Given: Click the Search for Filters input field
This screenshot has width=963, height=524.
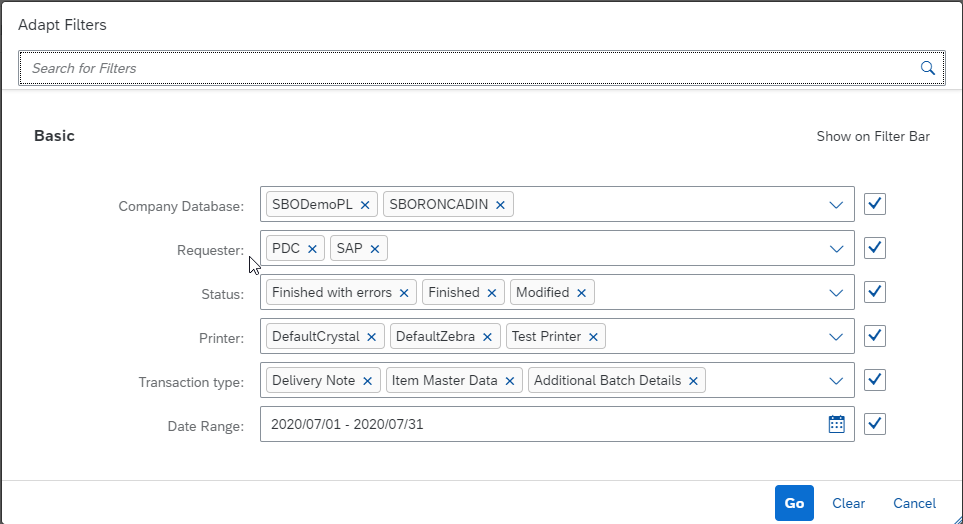Looking at the screenshot, I should tap(470, 68).
